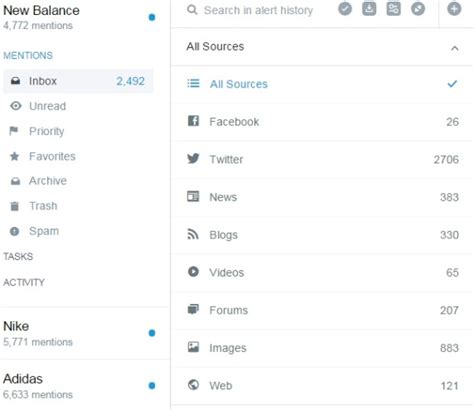Focus the Search in alert history field
The image size is (474, 410).
pos(258,10)
